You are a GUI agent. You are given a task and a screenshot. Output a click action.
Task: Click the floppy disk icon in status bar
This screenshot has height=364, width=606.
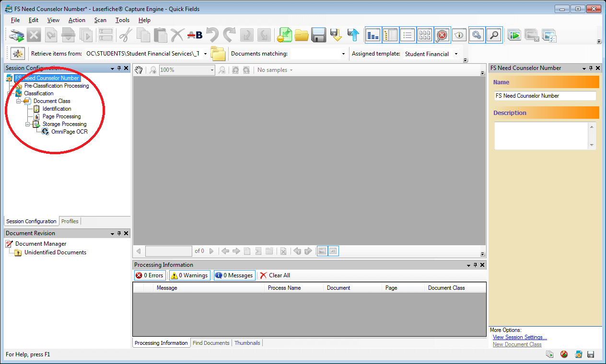click(x=591, y=354)
